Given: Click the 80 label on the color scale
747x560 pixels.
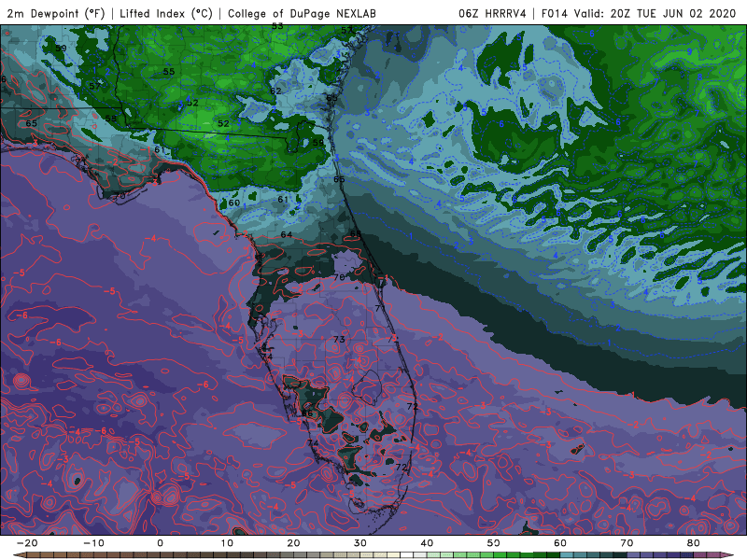Looking at the screenshot, I should [694, 543].
